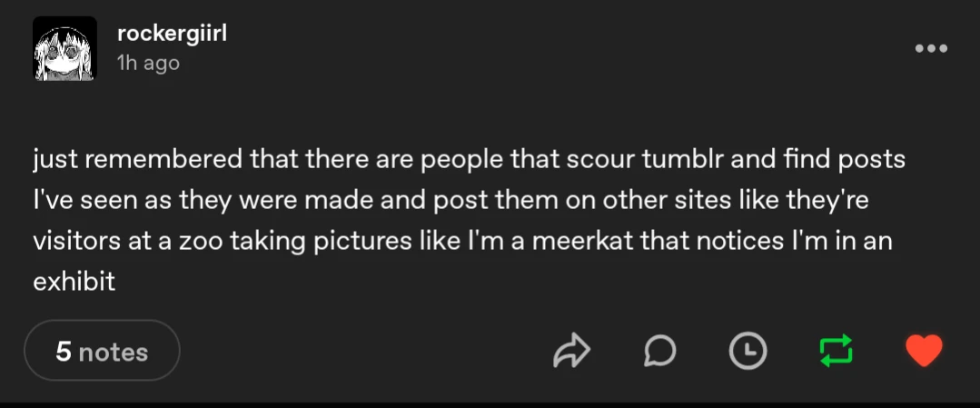980x408 pixels.
Task: Open the three-dot post options menu
Action: tap(931, 48)
